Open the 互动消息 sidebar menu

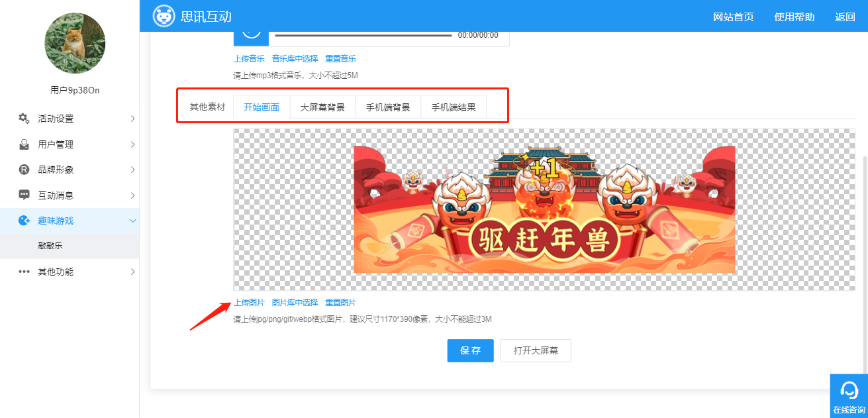(x=70, y=195)
